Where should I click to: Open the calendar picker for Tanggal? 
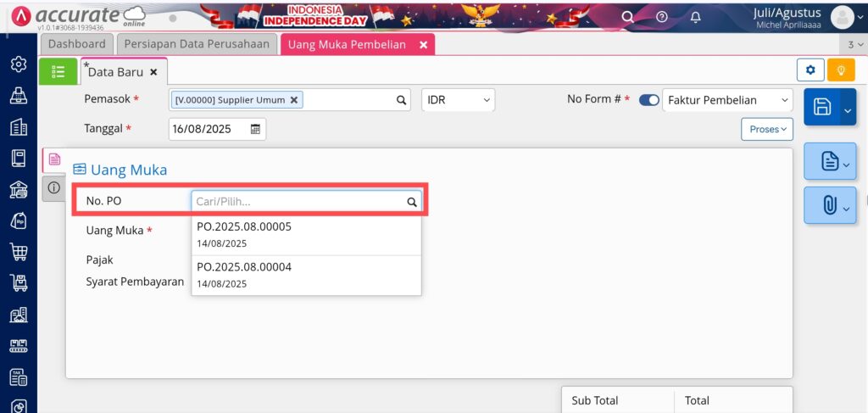coord(255,129)
